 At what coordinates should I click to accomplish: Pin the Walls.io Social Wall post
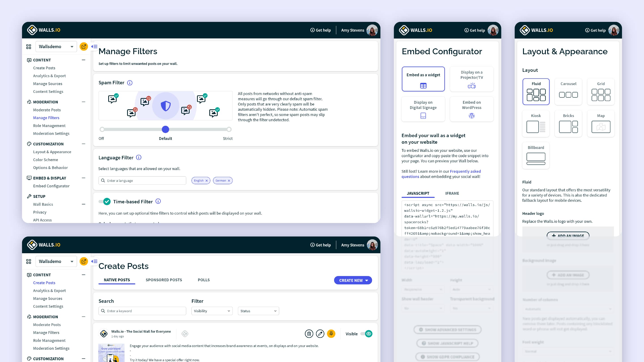click(x=331, y=334)
